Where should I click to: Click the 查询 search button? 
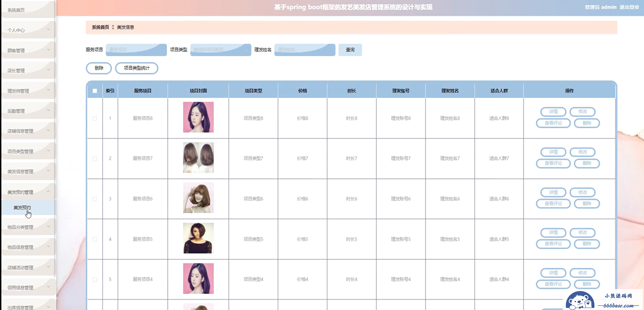[350, 50]
